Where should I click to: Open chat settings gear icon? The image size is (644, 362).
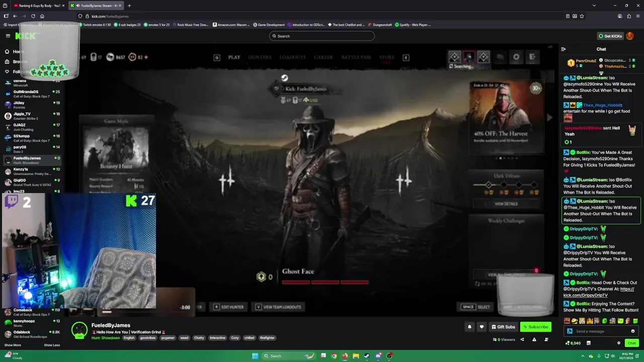pos(619,343)
